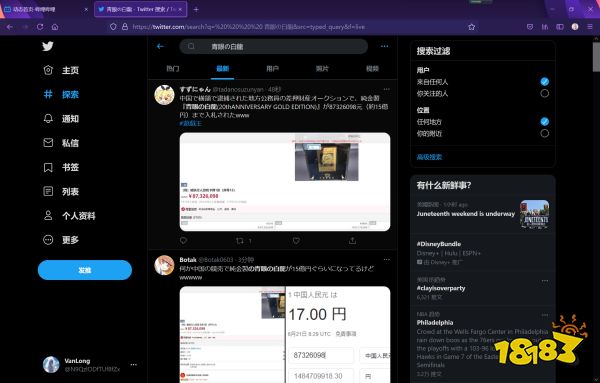600x383 pixels.
Task: Select 你的附近 location radio option
Action: coord(545,134)
